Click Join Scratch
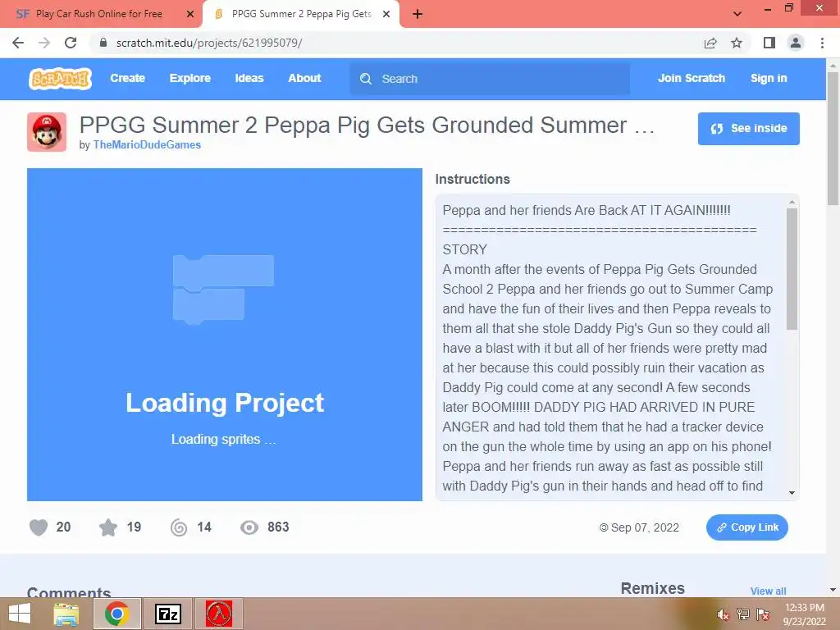Screen dimensions: 840x630 click(691, 78)
